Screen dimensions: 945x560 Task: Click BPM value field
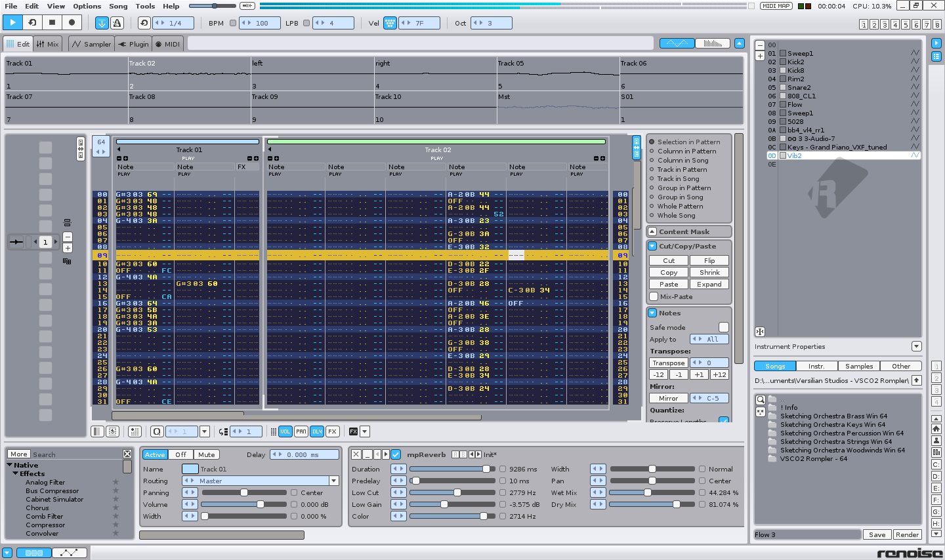[x=260, y=23]
